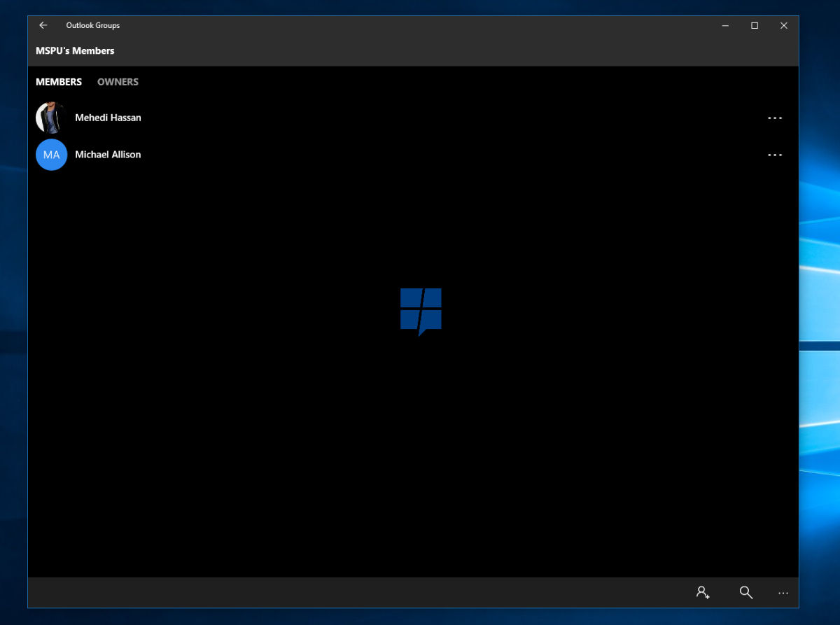Open the add member icon
Image resolution: width=840 pixels, height=625 pixels.
tap(703, 592)
